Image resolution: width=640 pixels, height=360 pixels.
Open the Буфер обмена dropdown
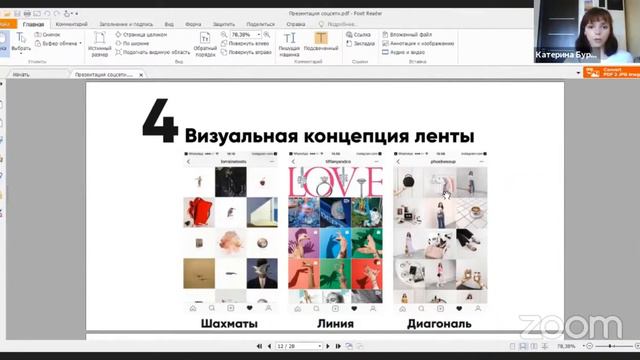pyautogui.click(x=58, y=43)
